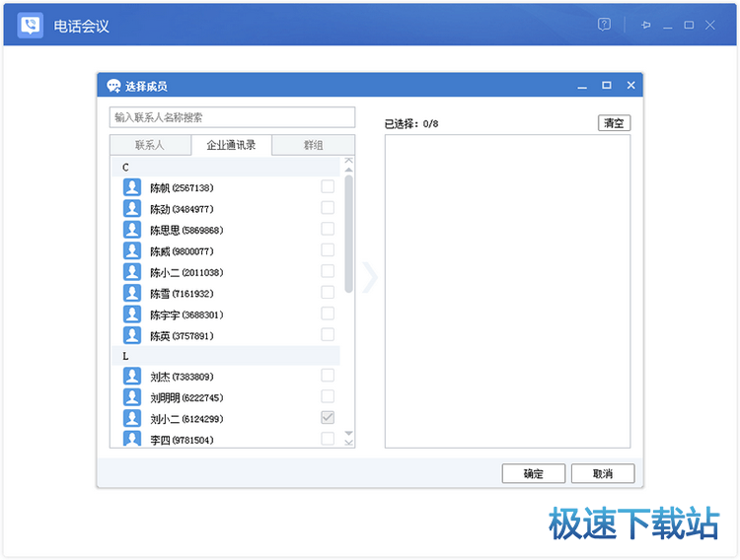
Task: Check the box for 陈宇宇 (3688301)
Action: point(328,314)
